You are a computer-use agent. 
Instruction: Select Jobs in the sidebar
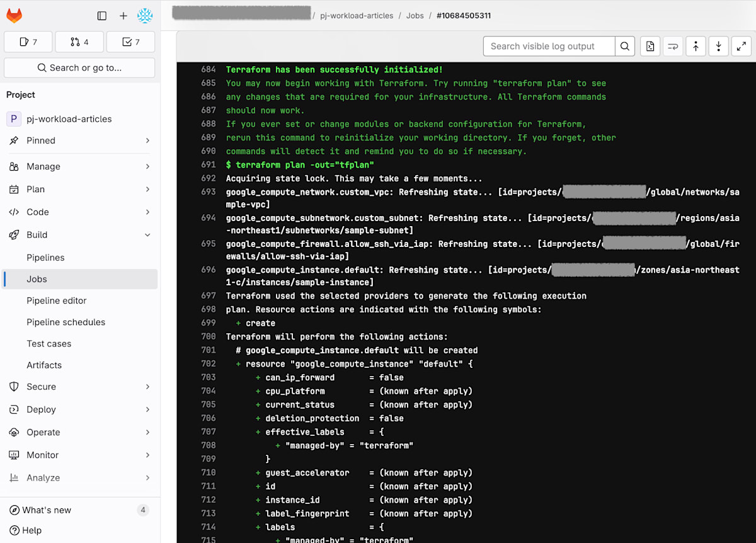(x=79, y=279)
